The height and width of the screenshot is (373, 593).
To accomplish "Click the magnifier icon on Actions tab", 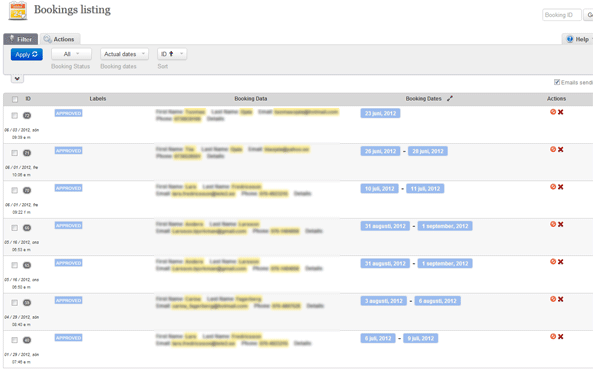I will point(47,39).
